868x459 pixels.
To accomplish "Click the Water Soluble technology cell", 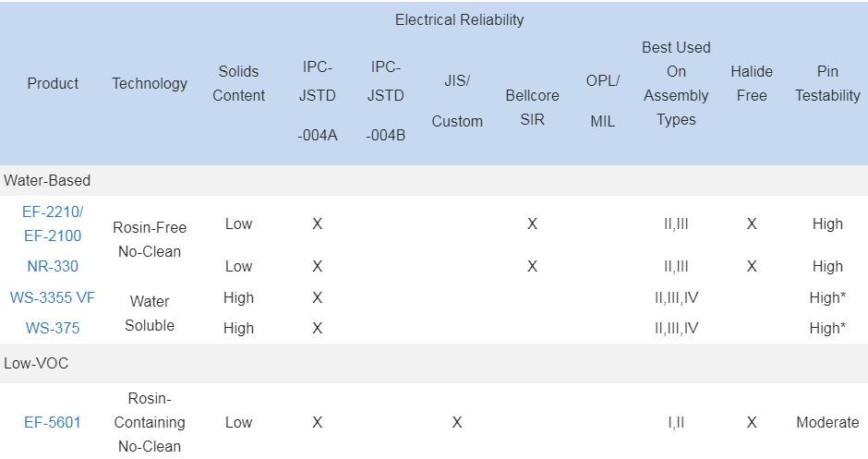I will tap(150, 313).
